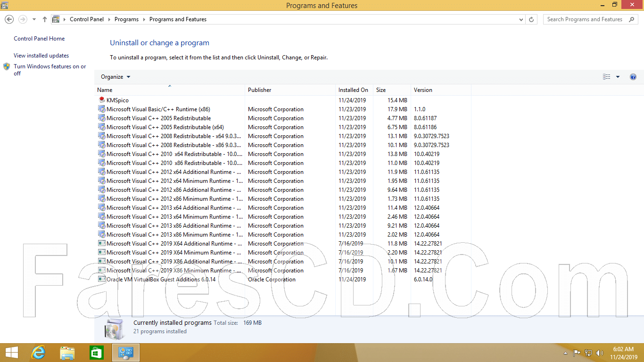Click the search magnifier icon
The height and width of the screenshot is (362, 644).
click(x=631, y=19)
